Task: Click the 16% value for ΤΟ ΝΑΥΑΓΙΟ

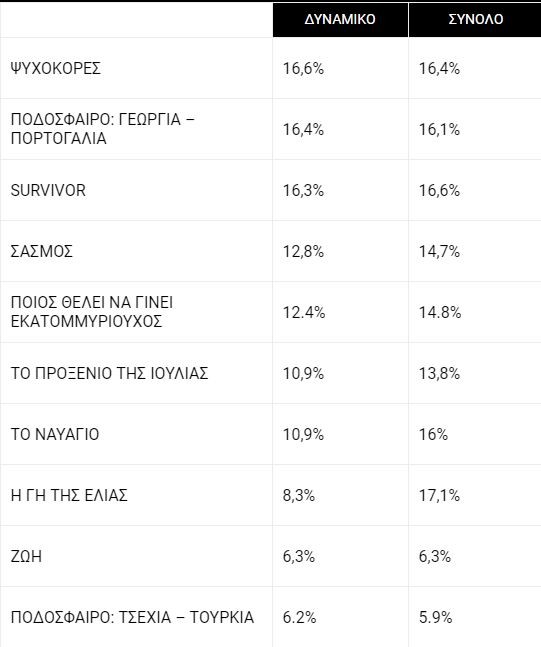Action: [433, 434]
